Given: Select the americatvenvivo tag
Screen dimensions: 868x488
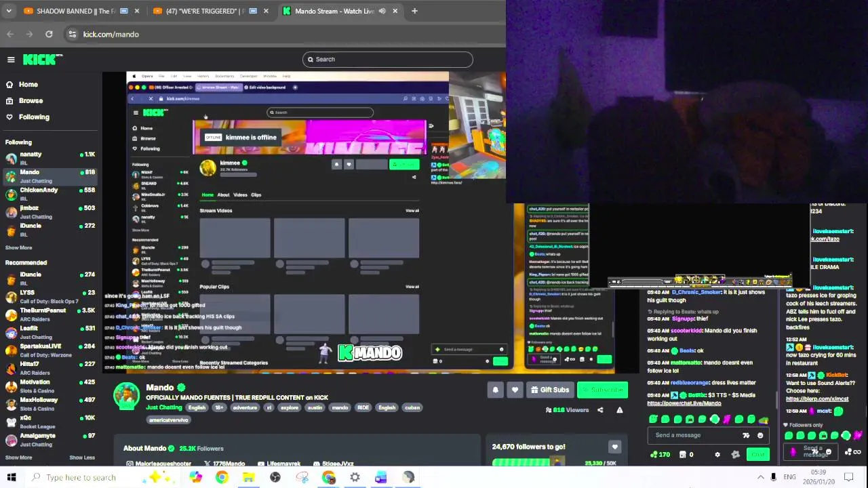Looking at the screenshot, I should coord(169,420).
